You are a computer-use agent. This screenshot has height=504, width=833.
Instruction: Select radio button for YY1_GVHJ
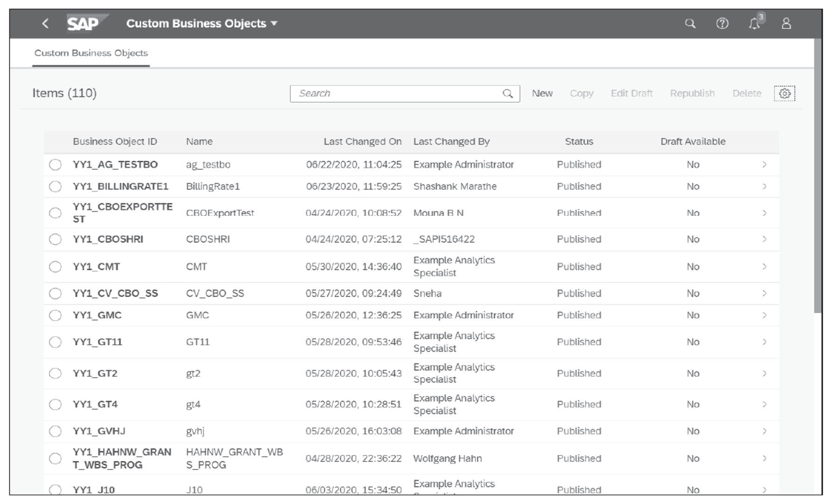point(55,431)
